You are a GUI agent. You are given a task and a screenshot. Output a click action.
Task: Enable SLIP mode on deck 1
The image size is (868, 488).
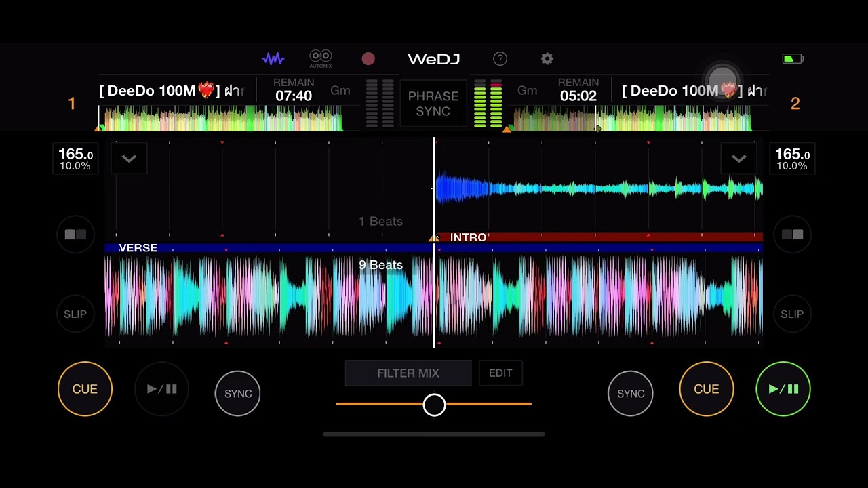tap(75, 314)
